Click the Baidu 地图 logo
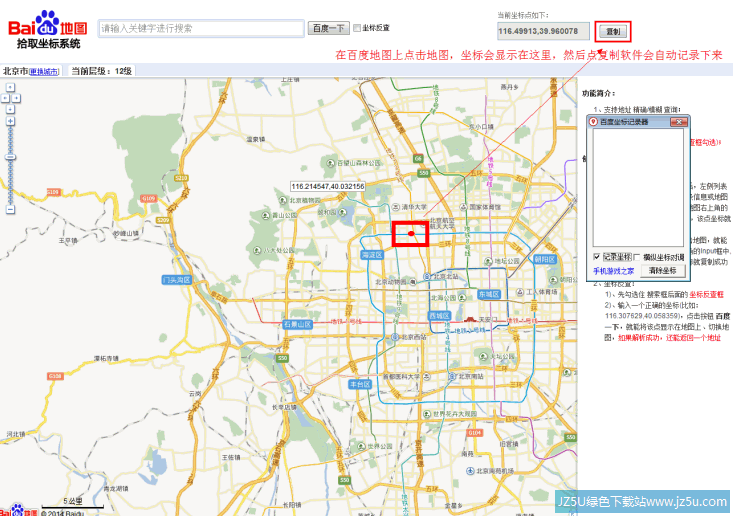733x516 pixels. click(48, 24)
